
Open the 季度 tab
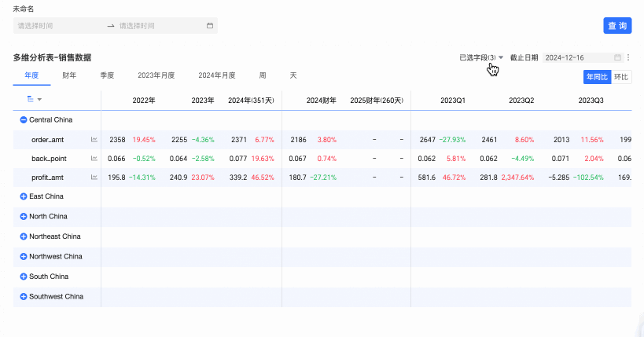tap(107, 76)
